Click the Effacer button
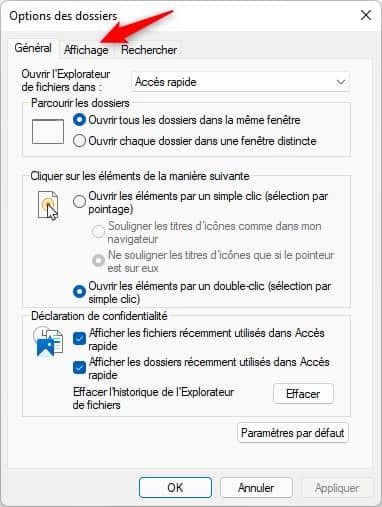 (x=303, y=394)
